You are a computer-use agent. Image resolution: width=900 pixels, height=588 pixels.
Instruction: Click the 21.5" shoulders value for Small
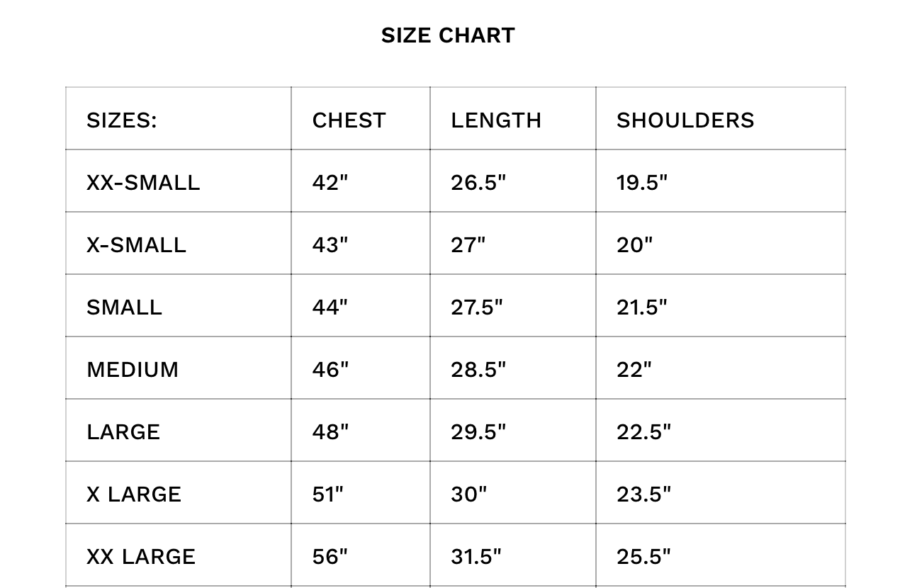point(642,307)
